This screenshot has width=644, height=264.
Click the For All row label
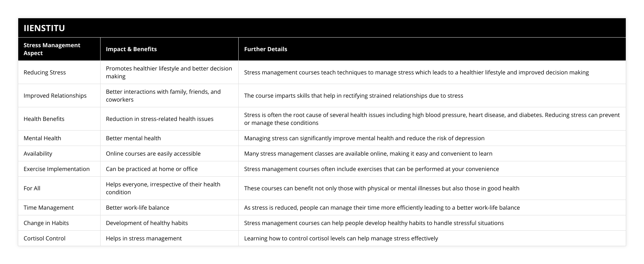pyautogui.click(x=32, y=188)
